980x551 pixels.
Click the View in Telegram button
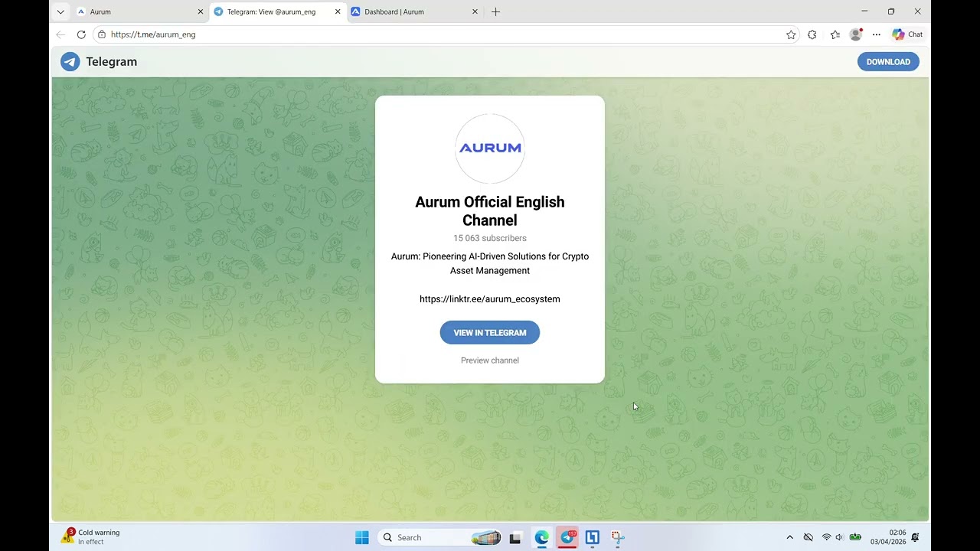[x=490, y=333]
